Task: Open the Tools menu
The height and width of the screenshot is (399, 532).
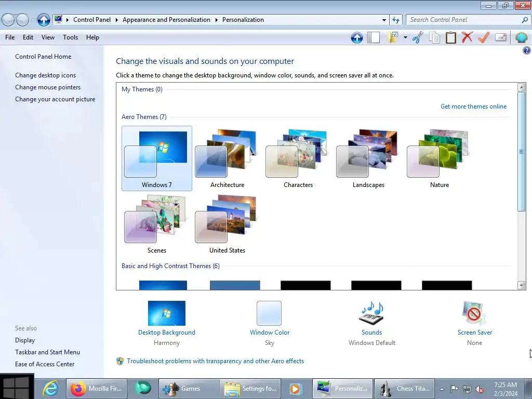Action: coord(70,37)
